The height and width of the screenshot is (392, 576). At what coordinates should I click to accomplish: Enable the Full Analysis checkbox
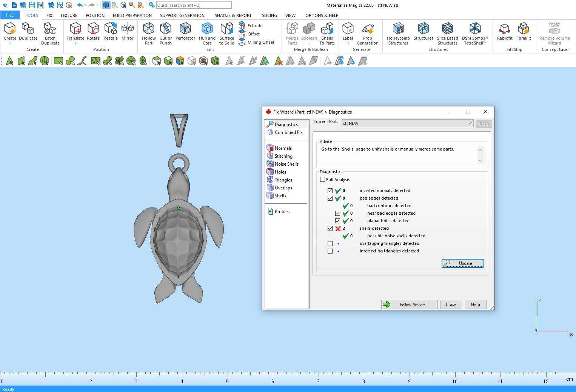[323, 180]
